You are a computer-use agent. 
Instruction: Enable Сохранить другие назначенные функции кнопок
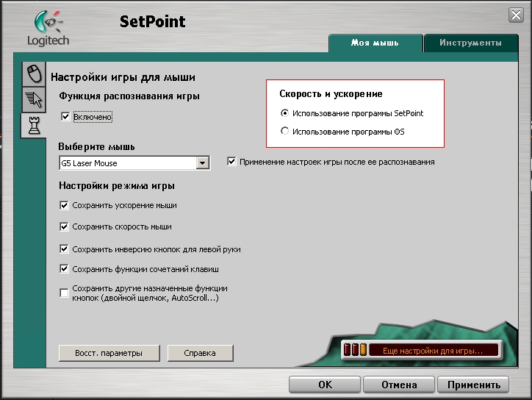(64, 293)
